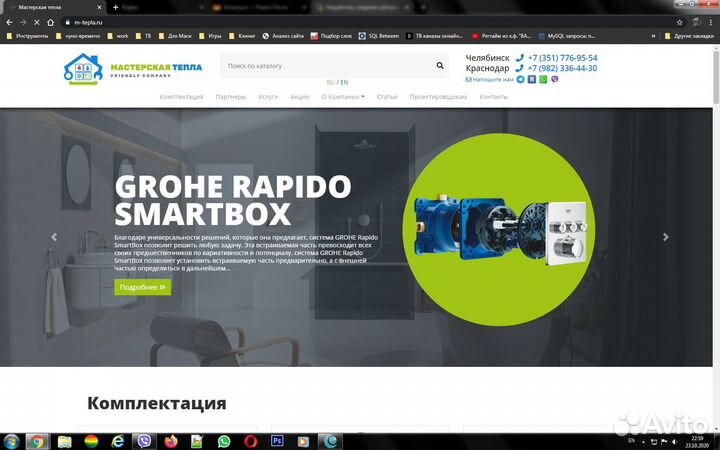Open the Проектировщикам menu item
Viewport: 720px width, 450px height.
[x=439, y=97]
